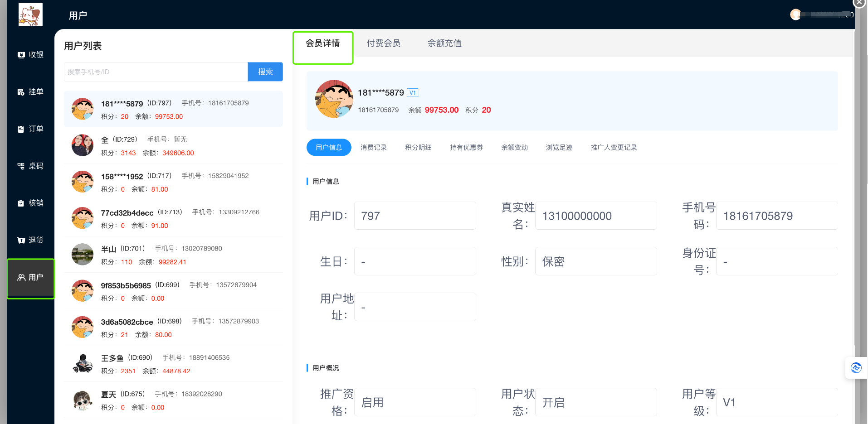Image resolution: width=868 pixels, height=424 pixels.
Task: Click the app logo in top-left
Action: [x=30, y=14]
